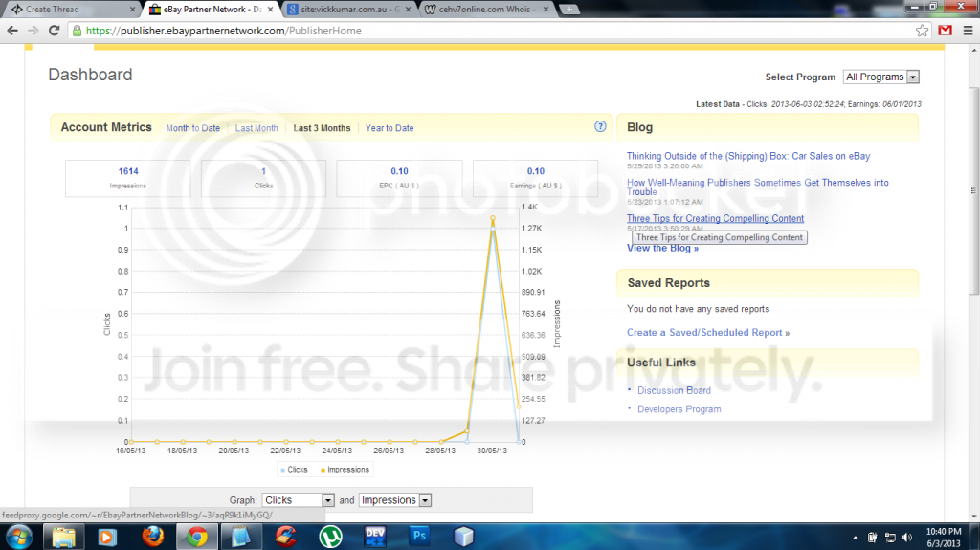Click the 0.10 EPC metric value
The image size is (980, 550).
(399, 171)
